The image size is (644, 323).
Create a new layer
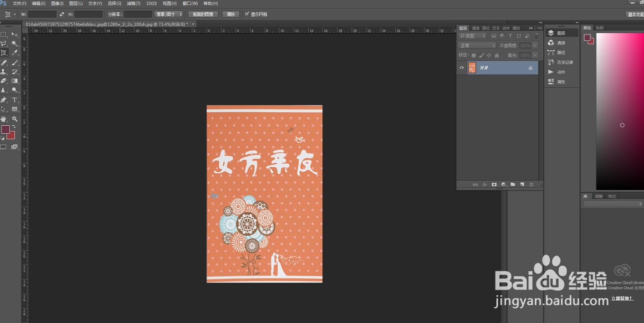pyautogui.click(x=522, y=184)
